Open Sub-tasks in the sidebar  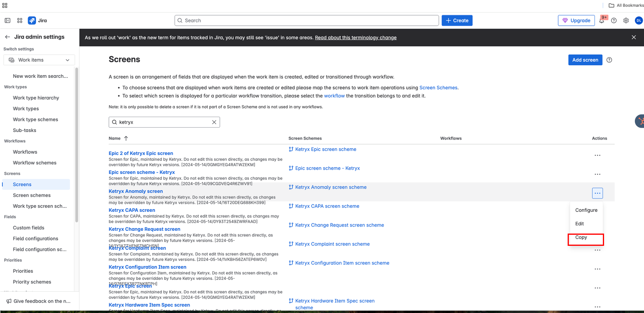coord(36,130)
